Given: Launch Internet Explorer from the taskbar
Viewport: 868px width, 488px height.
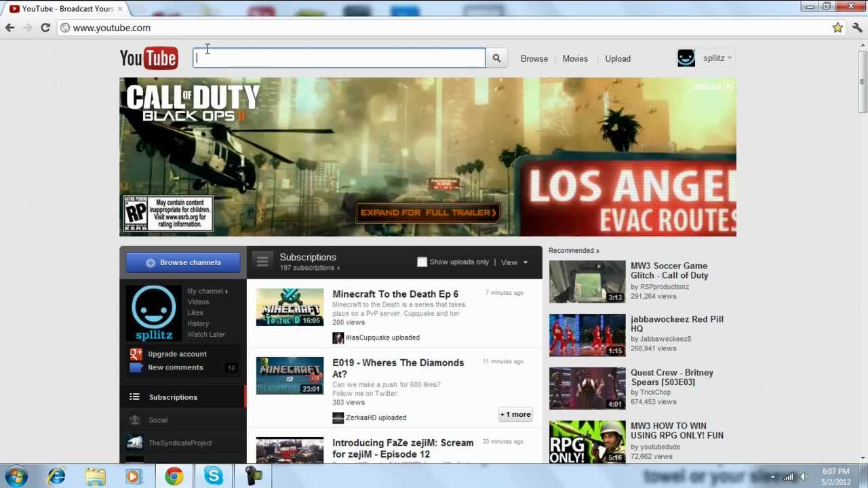Looking at the screenshot, I should click(57, 476).
